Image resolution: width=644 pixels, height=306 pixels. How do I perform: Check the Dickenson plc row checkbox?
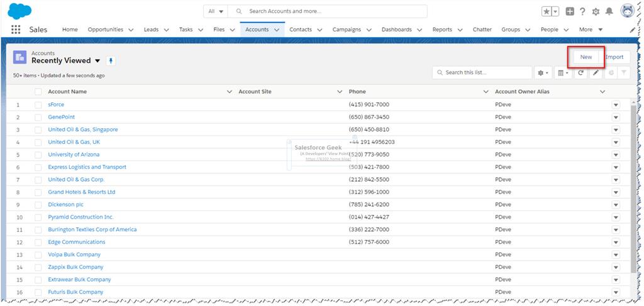click(x=38, y=205)
